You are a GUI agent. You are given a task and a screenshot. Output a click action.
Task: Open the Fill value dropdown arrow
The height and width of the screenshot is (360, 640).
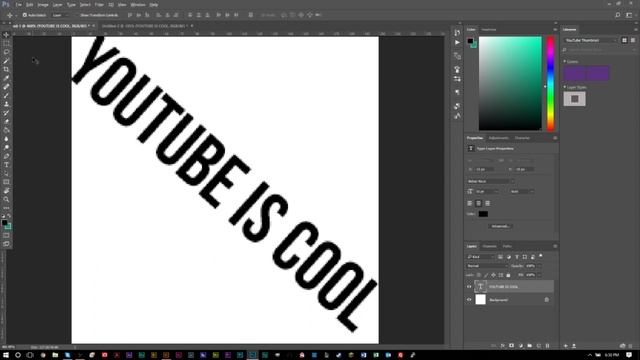tap(539, 275)
